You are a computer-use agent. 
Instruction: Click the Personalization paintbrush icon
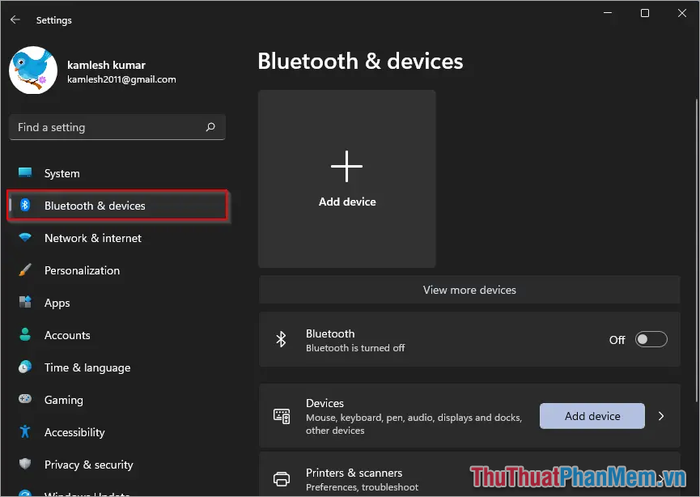(x=25, y=270)
